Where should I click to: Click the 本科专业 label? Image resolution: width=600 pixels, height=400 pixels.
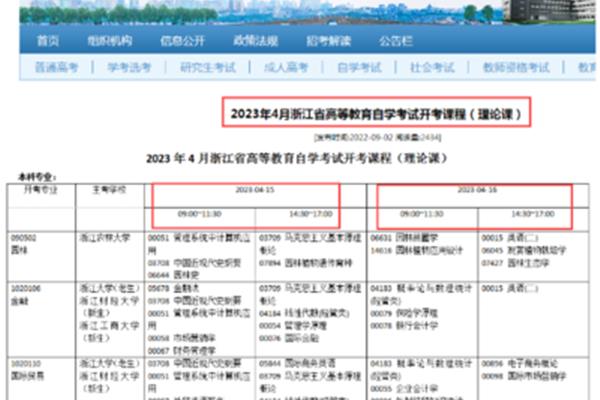pos(37,177)
